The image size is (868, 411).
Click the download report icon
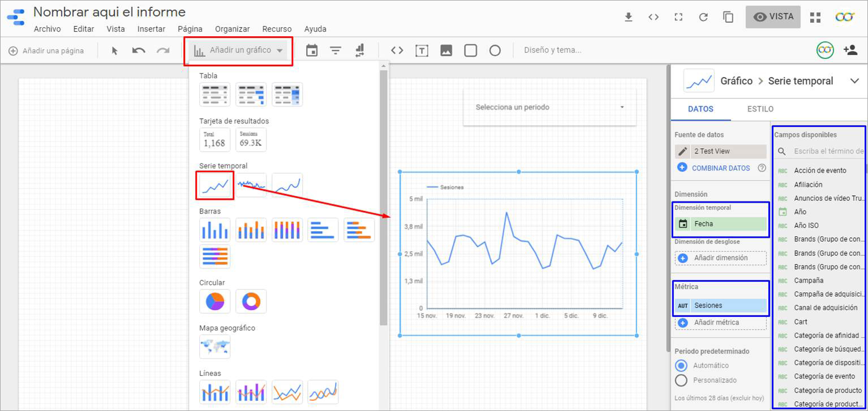(628, 17)
